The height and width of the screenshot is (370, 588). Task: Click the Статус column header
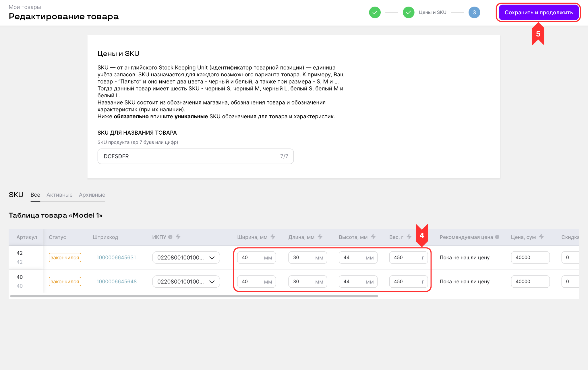coord(57,237)
